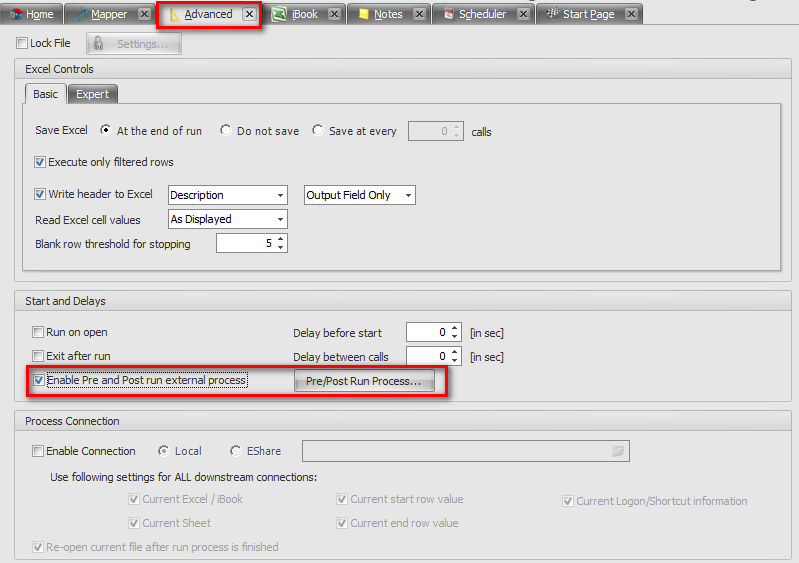Click the Blank row threshold field

(245, 243)
